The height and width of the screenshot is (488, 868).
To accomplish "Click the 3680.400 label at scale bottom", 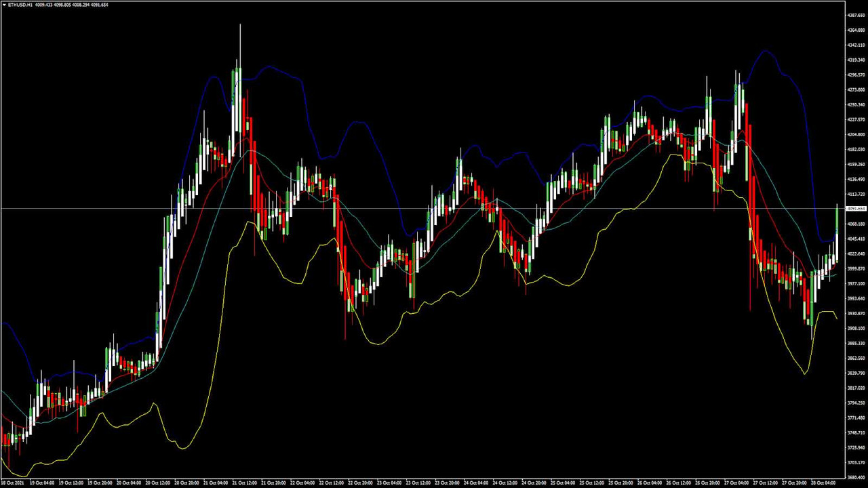I will tap(856, 477).
